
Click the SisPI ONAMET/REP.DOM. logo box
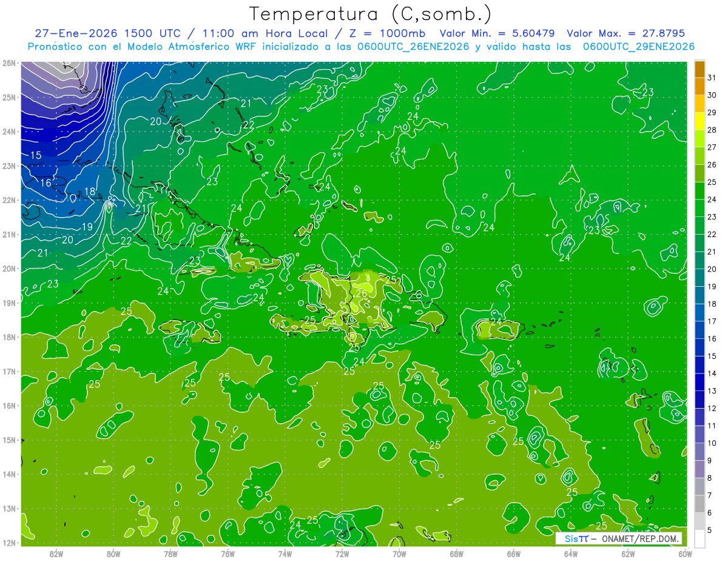pos(619,538)
